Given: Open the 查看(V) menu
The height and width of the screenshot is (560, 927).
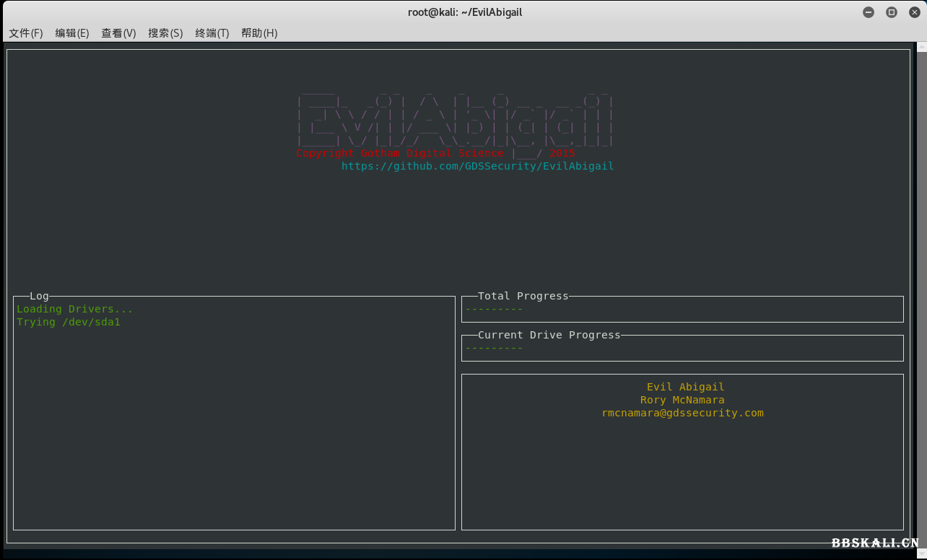Looking at the screenshot, I should coord(118,33).
